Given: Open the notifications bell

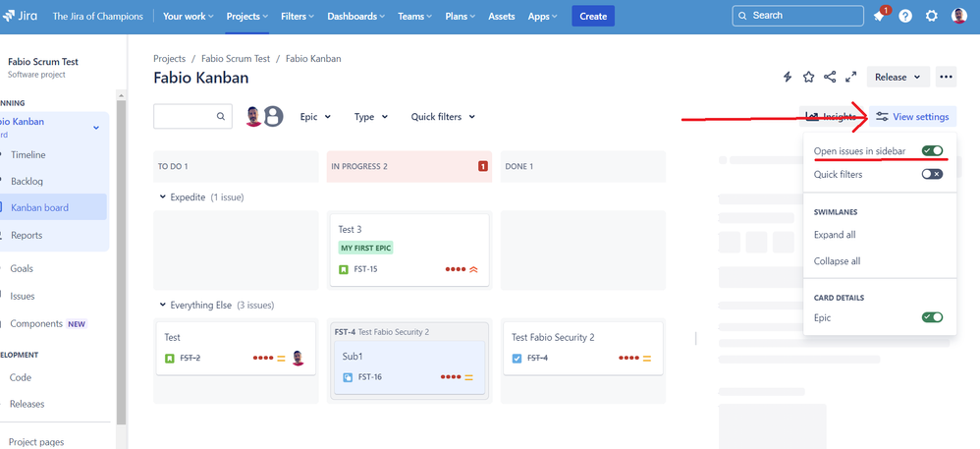Looking at the screenshot, I should 880,17.
